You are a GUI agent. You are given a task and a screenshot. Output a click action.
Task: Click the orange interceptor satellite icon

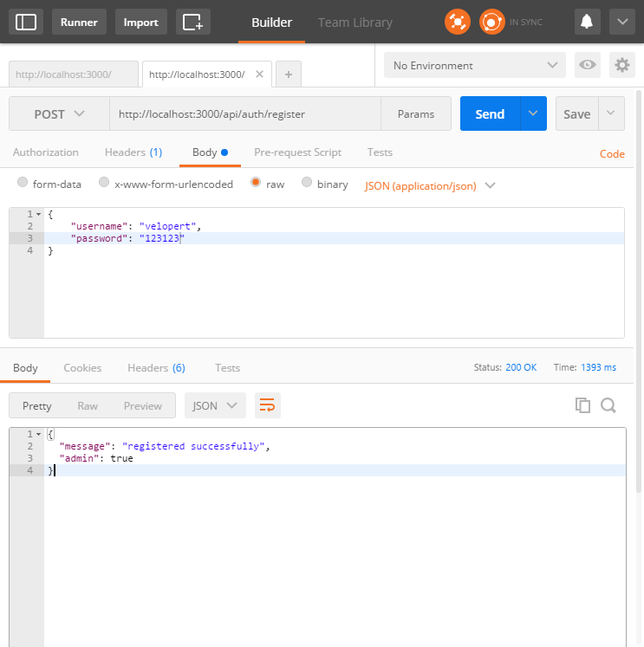[458, 22]
